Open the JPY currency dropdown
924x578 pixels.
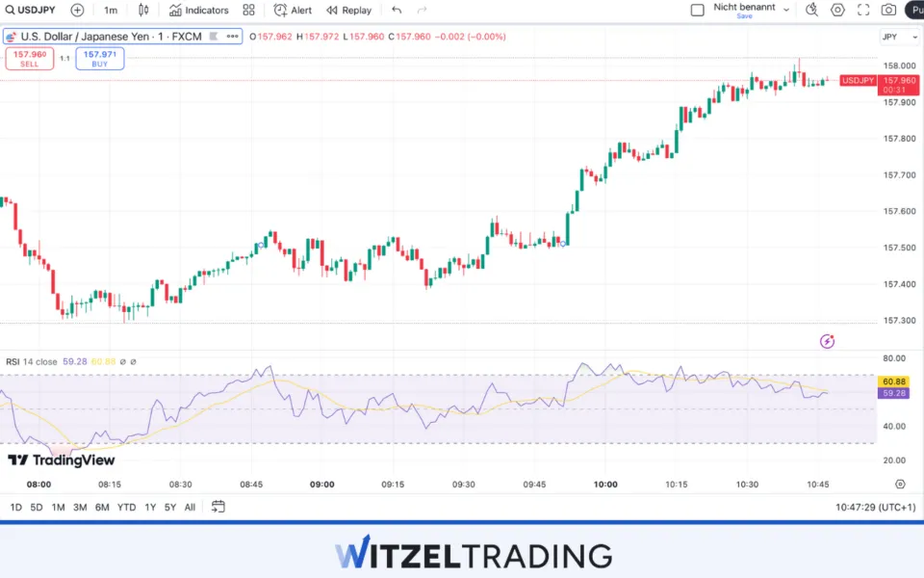tap(897, 36)
